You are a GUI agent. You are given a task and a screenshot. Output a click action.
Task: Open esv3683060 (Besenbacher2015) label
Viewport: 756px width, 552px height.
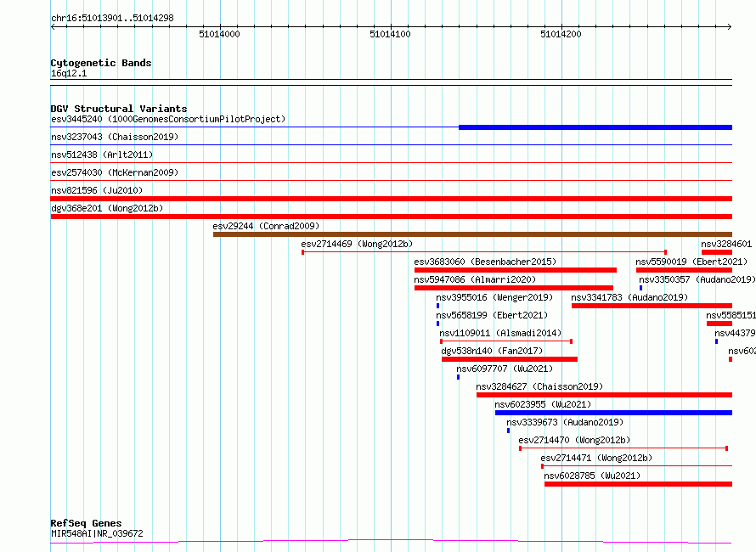coord(485,262)
